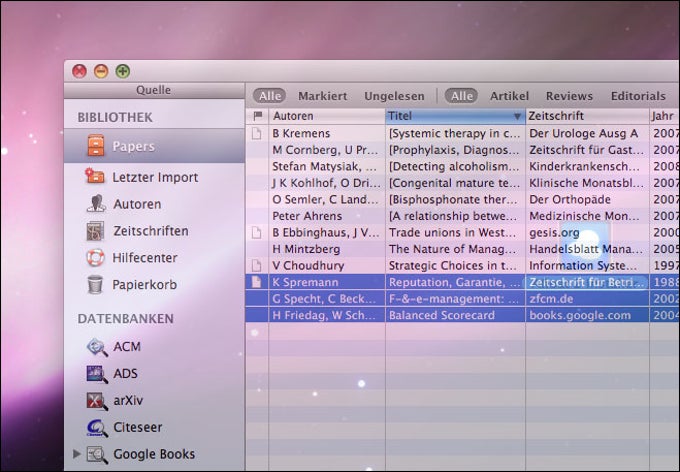Open the Zeitschriften sidebar entry

[x=154, y=231]
